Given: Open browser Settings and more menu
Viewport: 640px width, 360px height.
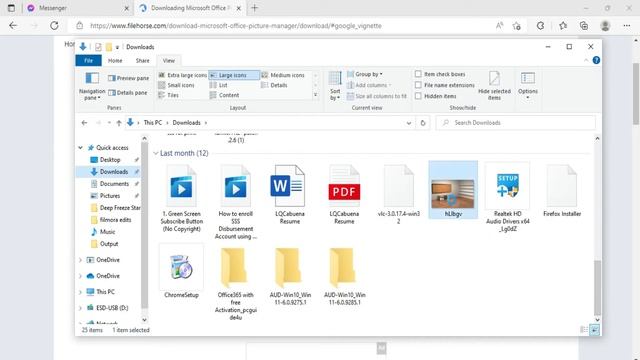Looking at the screenshot, I should pos(627,26).
